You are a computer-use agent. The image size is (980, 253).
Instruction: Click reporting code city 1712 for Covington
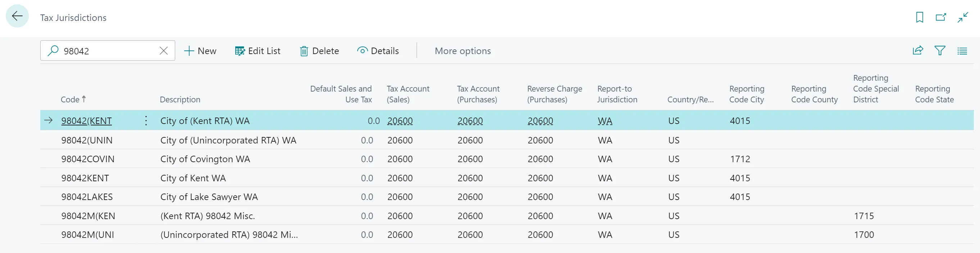(x=740, y=159)
